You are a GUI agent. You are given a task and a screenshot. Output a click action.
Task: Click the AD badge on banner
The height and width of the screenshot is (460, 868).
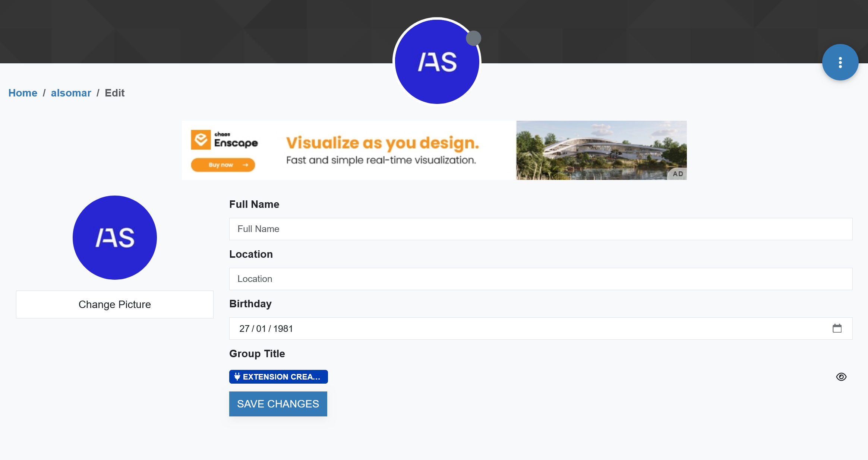(678, 174)
